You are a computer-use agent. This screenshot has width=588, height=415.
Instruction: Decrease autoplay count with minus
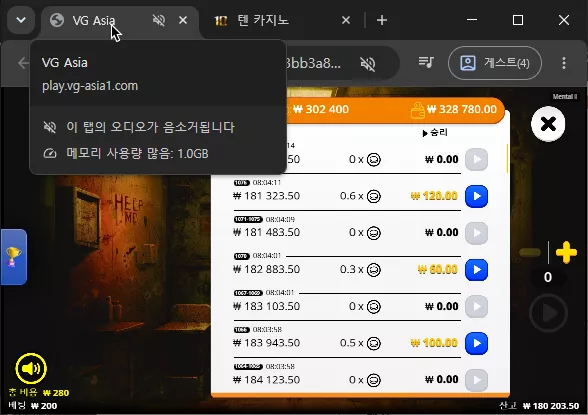pyautogui.click(x=530, y=253)
